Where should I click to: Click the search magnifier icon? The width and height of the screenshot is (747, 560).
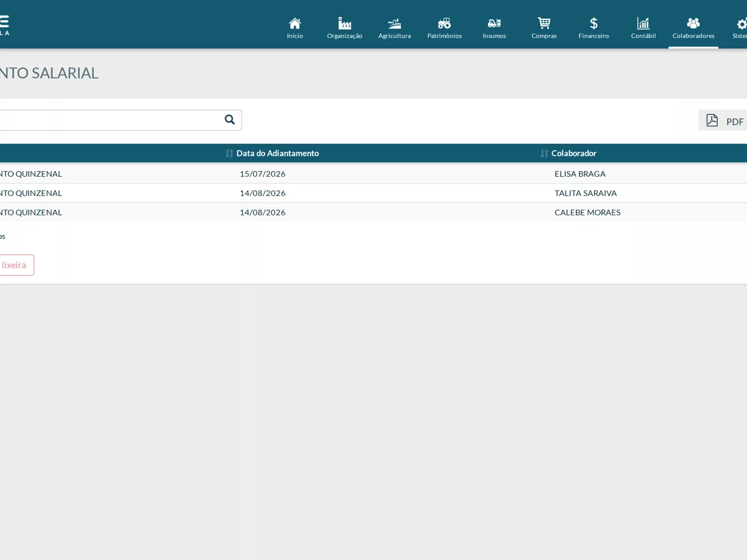pyautogui.click(x=230, y=119)
